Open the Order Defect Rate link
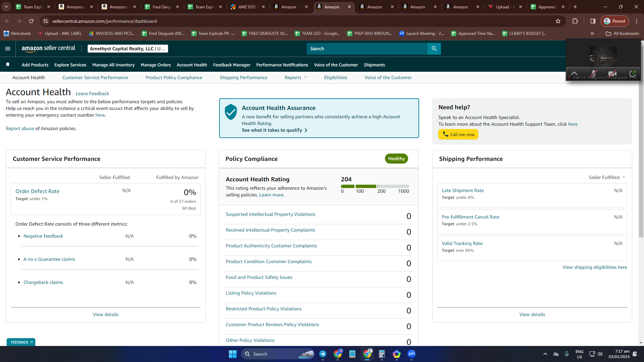This screenshot has width=644, height=362. 37,191
